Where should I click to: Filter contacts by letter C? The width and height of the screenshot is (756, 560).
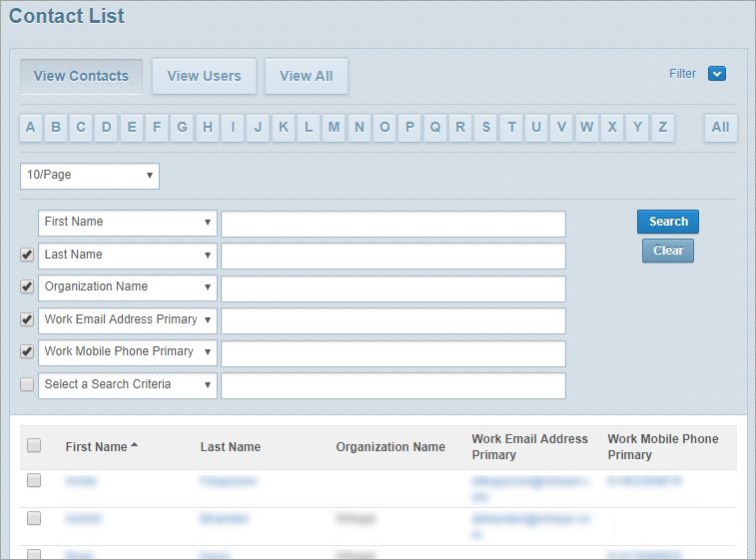click(81, 128)
